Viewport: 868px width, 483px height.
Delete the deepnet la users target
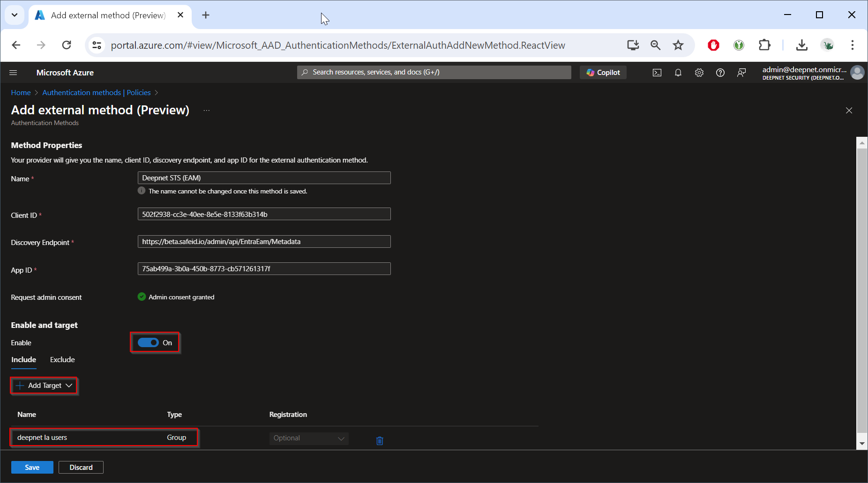pos(380,440)
